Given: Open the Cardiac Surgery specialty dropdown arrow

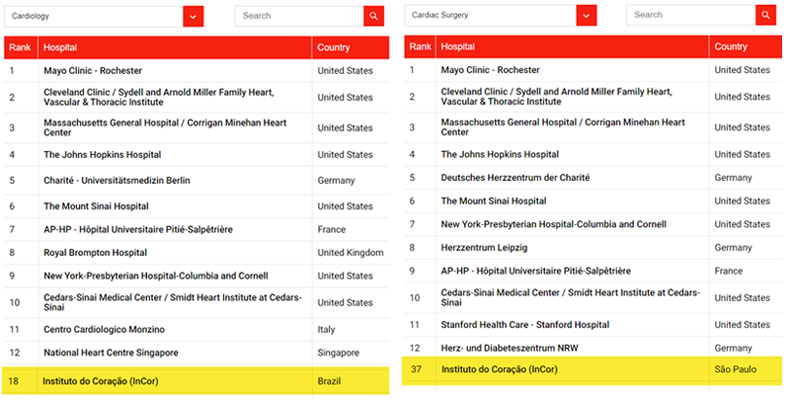Looking at the screenshot, I should pyautogui.click(x=586, y=16).
